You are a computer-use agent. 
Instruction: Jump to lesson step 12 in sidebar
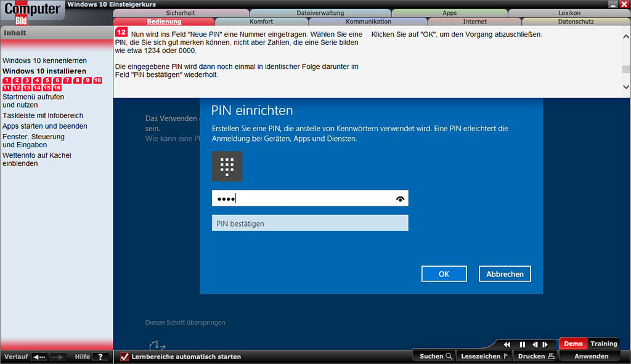tap(17, 87)
